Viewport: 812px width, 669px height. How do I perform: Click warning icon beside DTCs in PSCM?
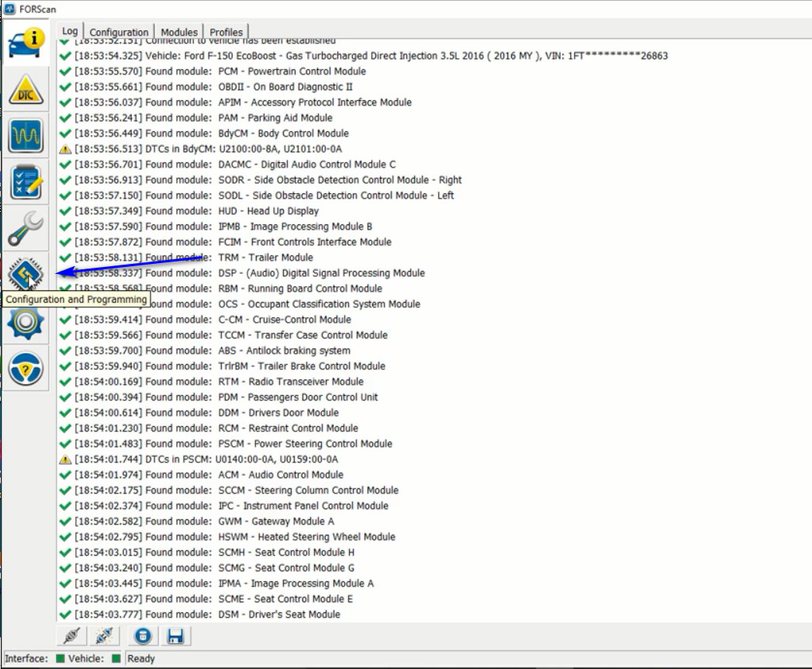[x=65, y=459]
